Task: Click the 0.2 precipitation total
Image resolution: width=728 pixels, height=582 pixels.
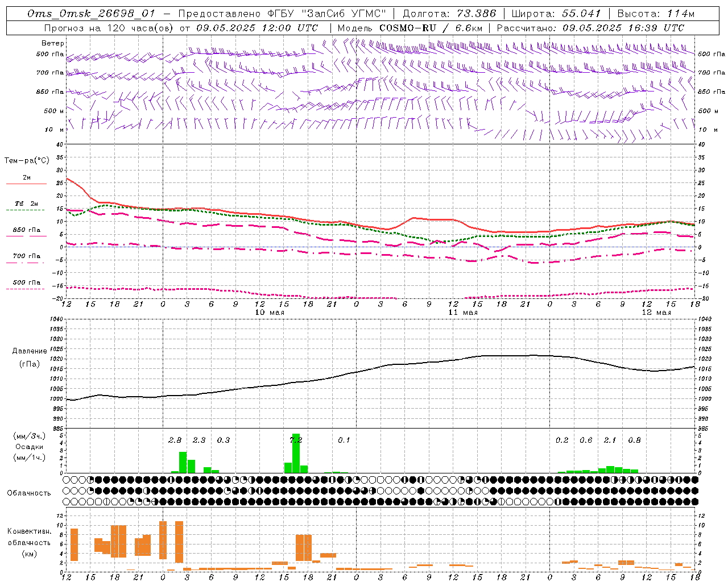Action: 562,440
